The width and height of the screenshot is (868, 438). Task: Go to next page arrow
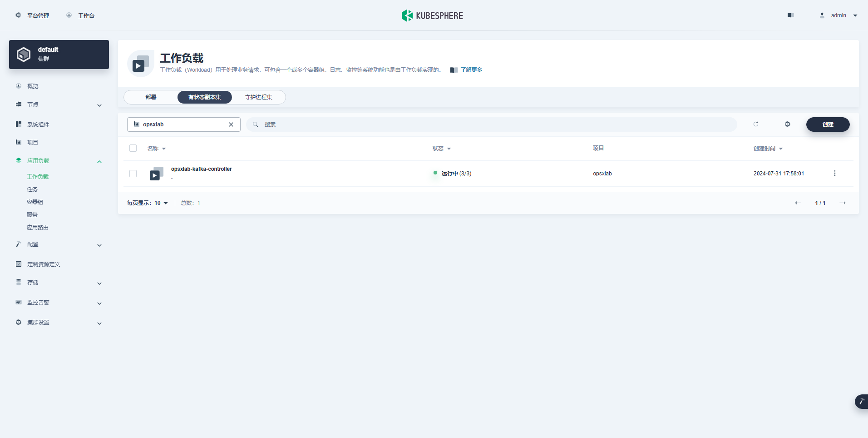[843, 203]
